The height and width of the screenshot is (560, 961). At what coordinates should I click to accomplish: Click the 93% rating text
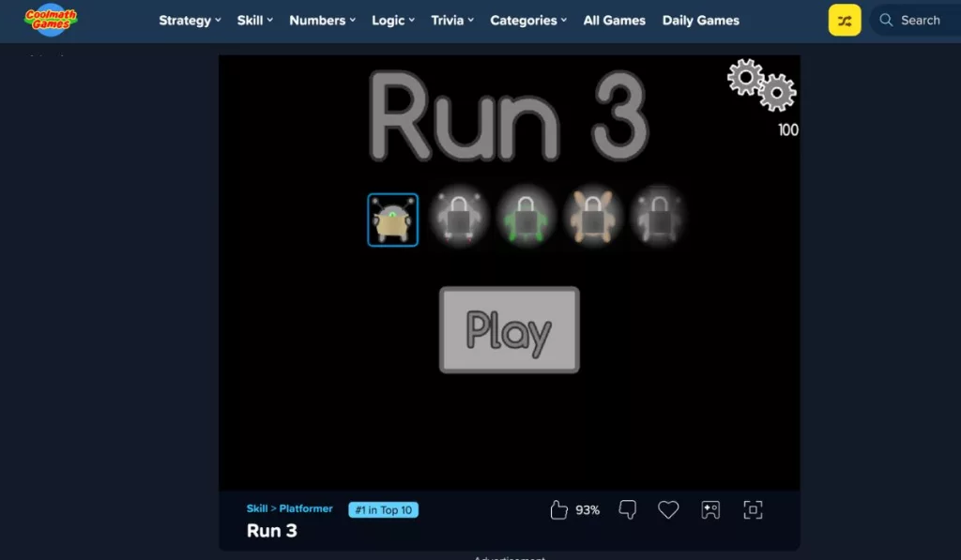[x=587, y=509]
